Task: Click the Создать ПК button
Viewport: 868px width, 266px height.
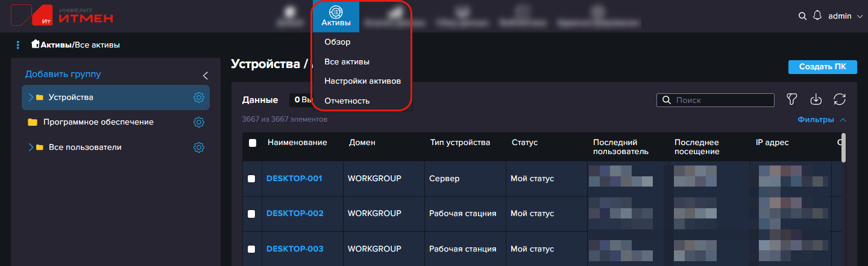Action: tap(822, 67)
